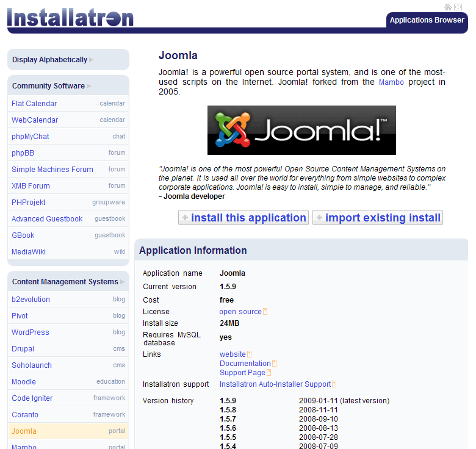Select XMB Forum in sidebar
476x449 pixels.
(68, 185)
